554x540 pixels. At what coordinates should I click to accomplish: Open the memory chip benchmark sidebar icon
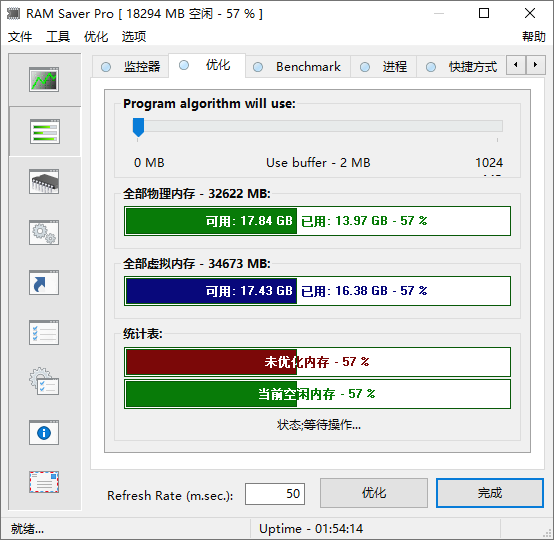pyautogui.click(x=44, y=182)
